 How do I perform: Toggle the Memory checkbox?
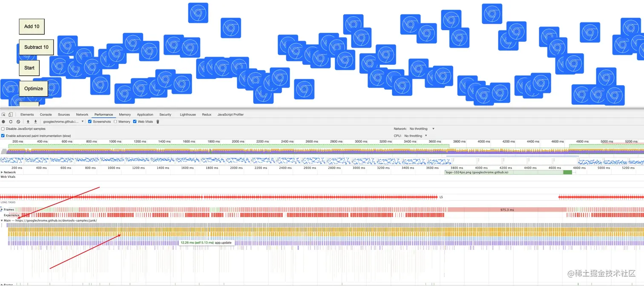(115, 122)
